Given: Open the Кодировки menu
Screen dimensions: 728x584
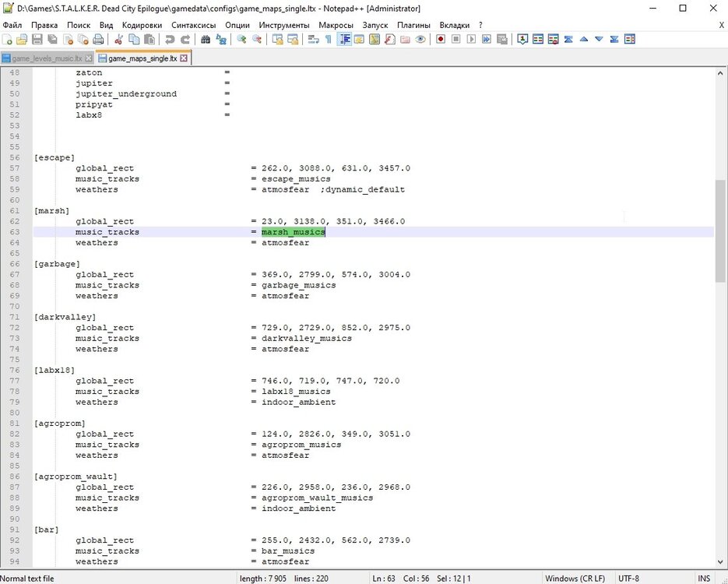Looking at the screenshot, I should pos(141,25).
